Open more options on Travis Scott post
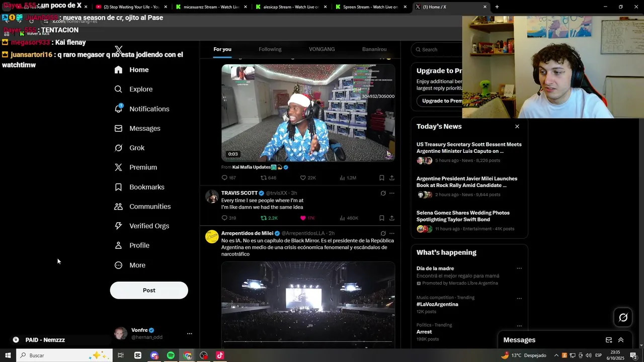Viewport: 644px width, 362px height. 391,193
